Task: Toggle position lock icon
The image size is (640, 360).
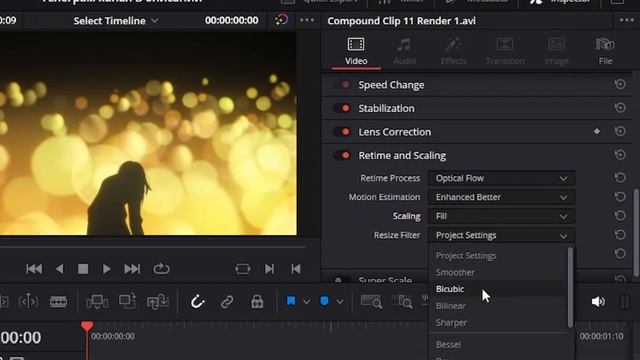Action: point(257,302)
